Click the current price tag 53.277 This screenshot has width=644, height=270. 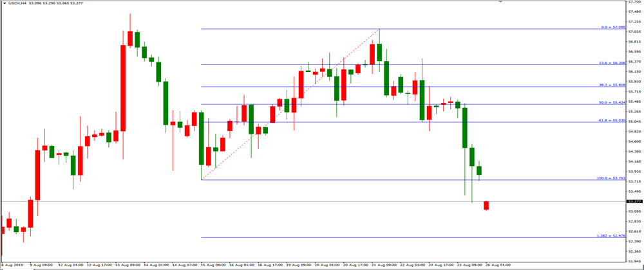click(634, 202)
